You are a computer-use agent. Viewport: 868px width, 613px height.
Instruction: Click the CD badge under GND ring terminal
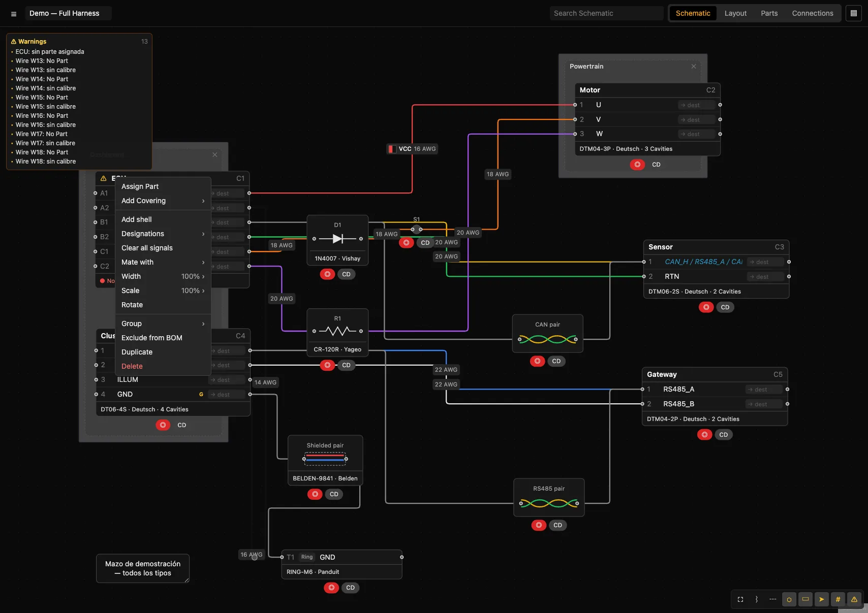[350, 588]
